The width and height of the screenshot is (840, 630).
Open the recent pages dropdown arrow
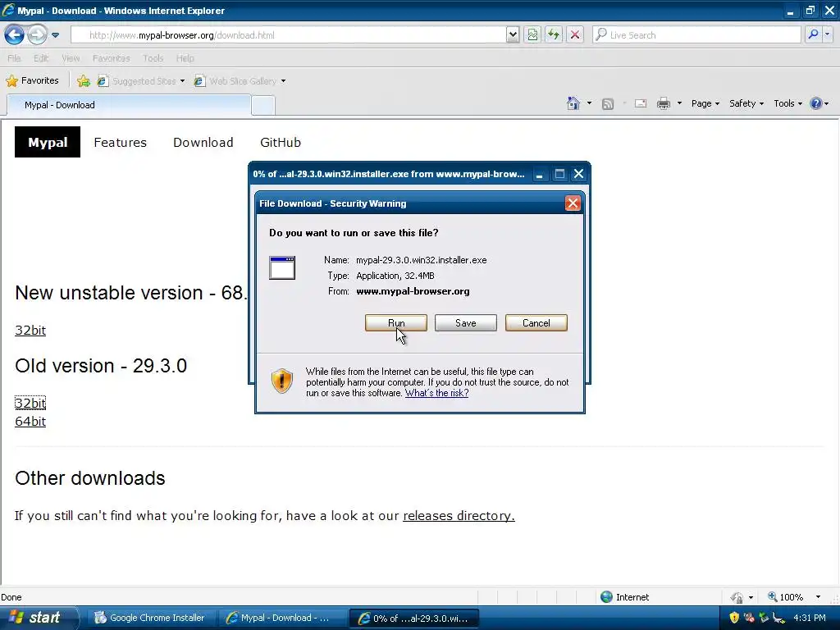[x=55, y=35]
